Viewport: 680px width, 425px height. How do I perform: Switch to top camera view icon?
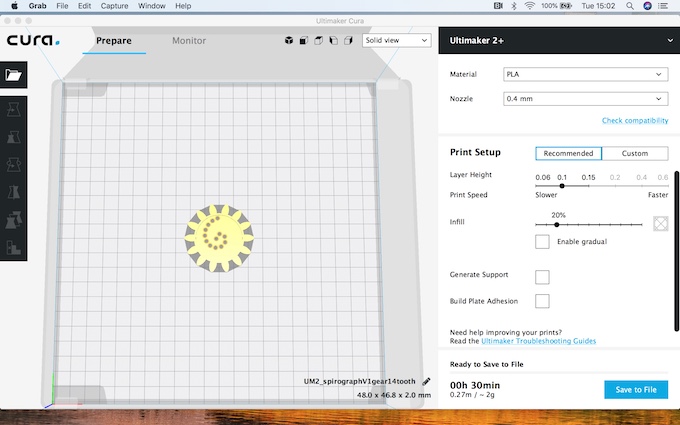click(318, 40)
